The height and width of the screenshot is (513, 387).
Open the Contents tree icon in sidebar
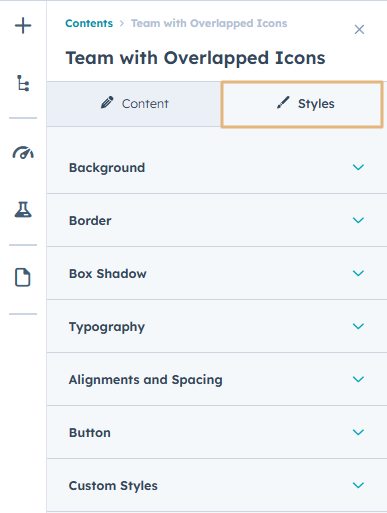click(x=23, y=83)
